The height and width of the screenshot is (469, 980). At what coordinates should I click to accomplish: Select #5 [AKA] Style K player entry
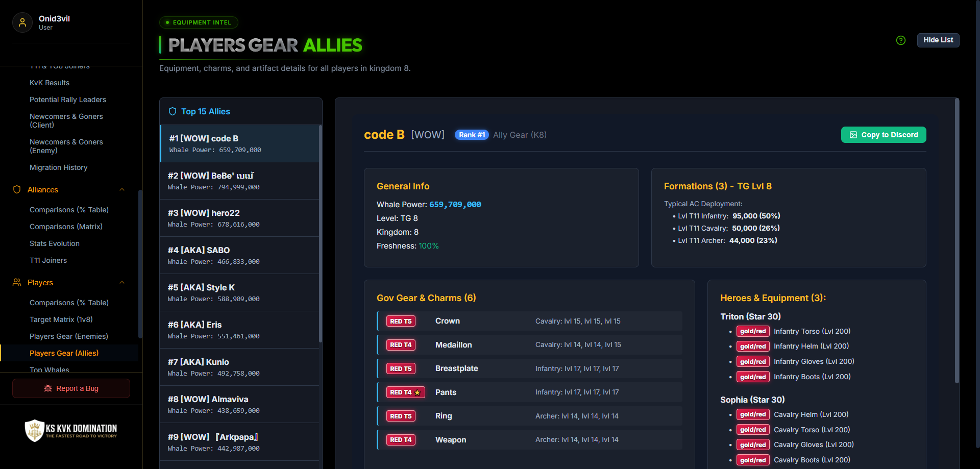(239, 292)
